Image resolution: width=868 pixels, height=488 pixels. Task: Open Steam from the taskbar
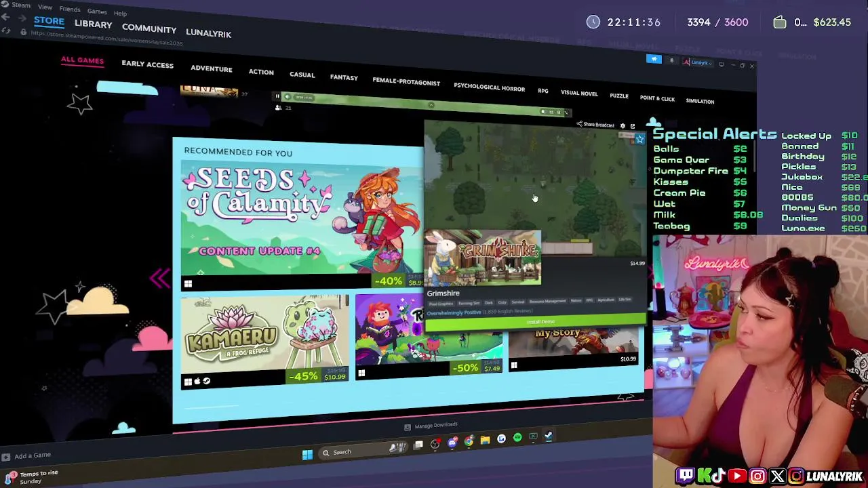point(548,436)
